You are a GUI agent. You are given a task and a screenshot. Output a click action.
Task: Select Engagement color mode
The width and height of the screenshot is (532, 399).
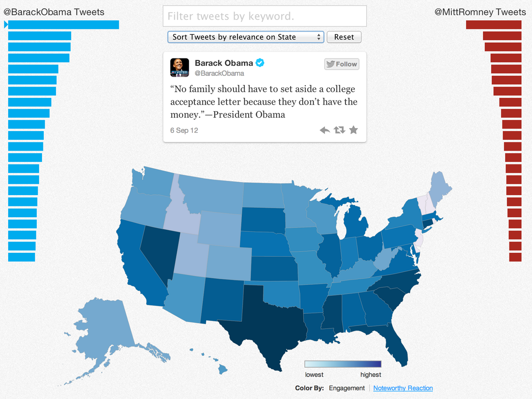(x=347, y=388)
